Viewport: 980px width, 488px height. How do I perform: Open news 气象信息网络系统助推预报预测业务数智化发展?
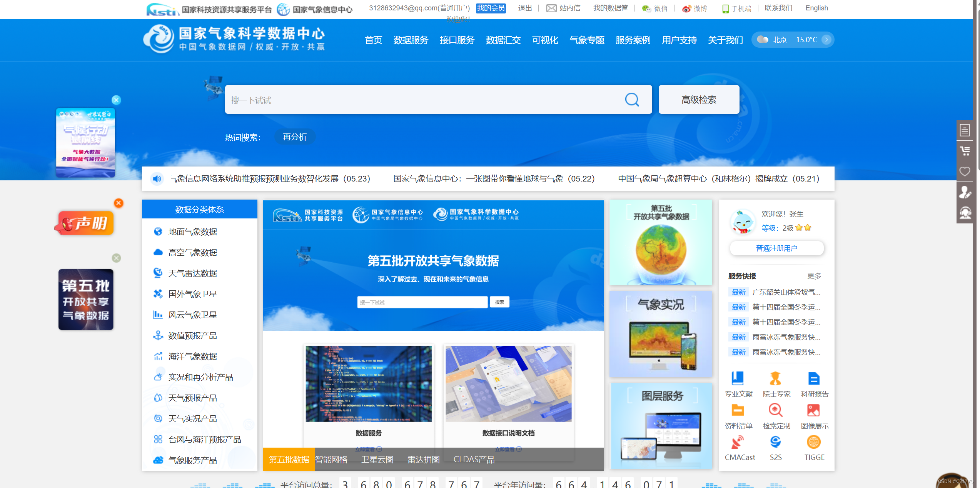point(270,179)
